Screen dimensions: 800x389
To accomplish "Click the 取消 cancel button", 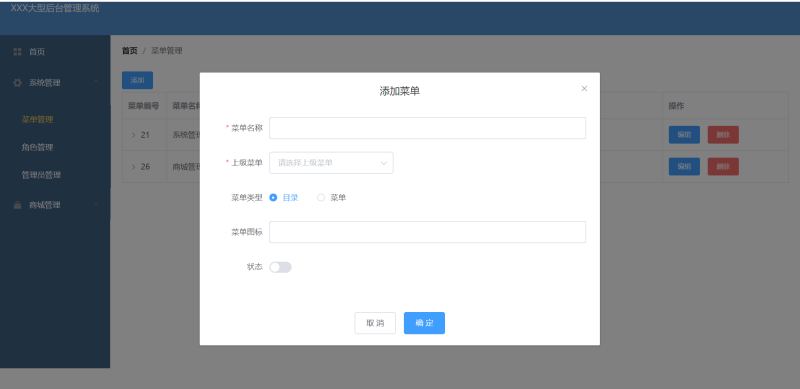I will click(x=375, y=323).
